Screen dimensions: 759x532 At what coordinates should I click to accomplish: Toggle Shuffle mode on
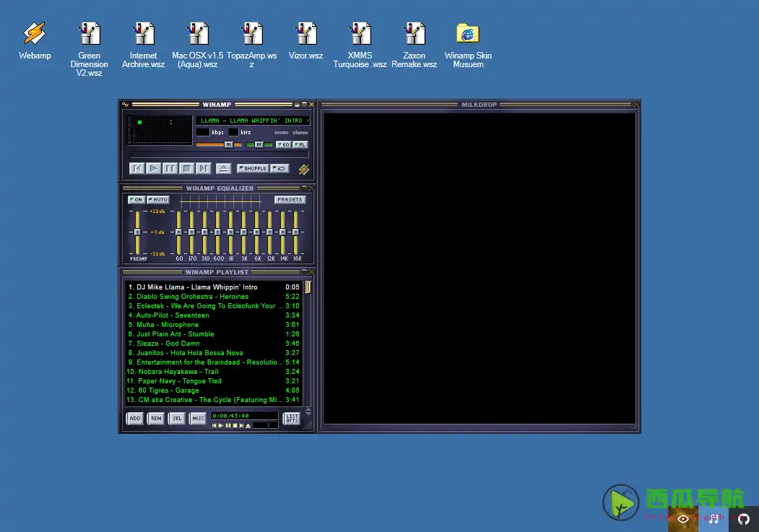252,167
